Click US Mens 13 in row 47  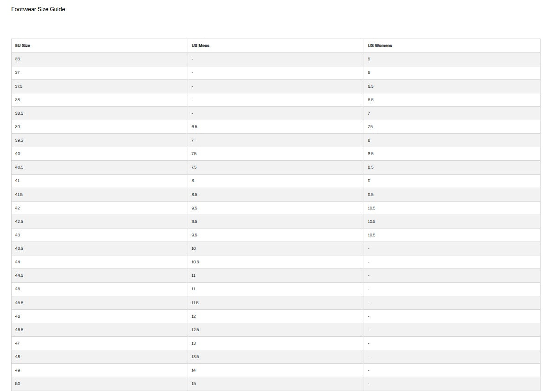(276, 343)
